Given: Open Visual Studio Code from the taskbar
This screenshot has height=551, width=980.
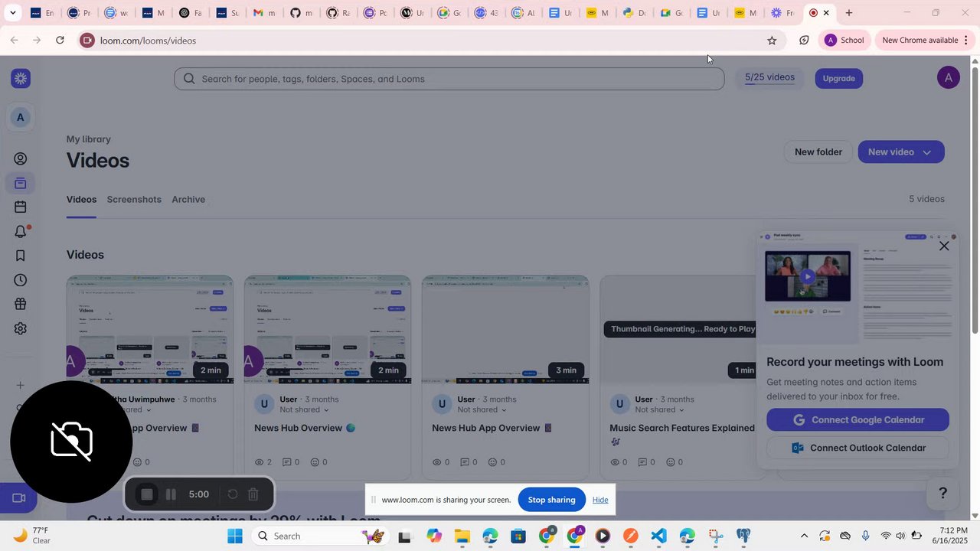Looking at the screenshot, I should pos(658,536).
